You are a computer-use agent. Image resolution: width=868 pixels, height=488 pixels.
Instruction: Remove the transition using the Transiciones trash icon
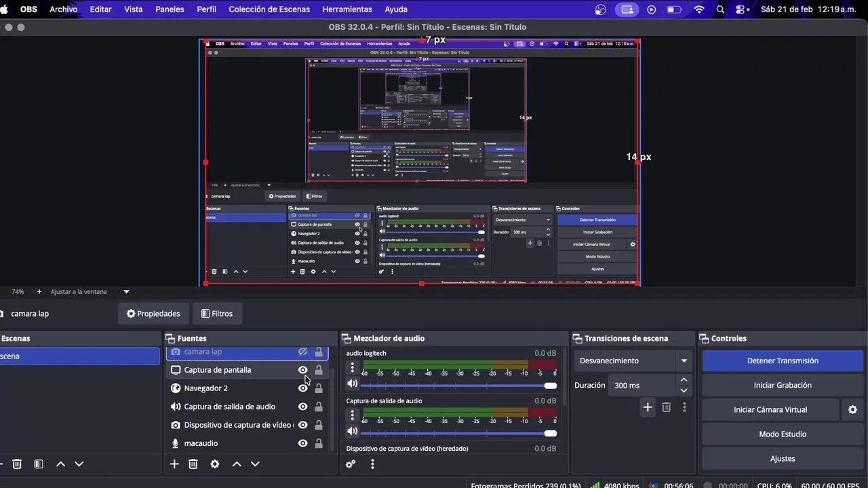667,407
